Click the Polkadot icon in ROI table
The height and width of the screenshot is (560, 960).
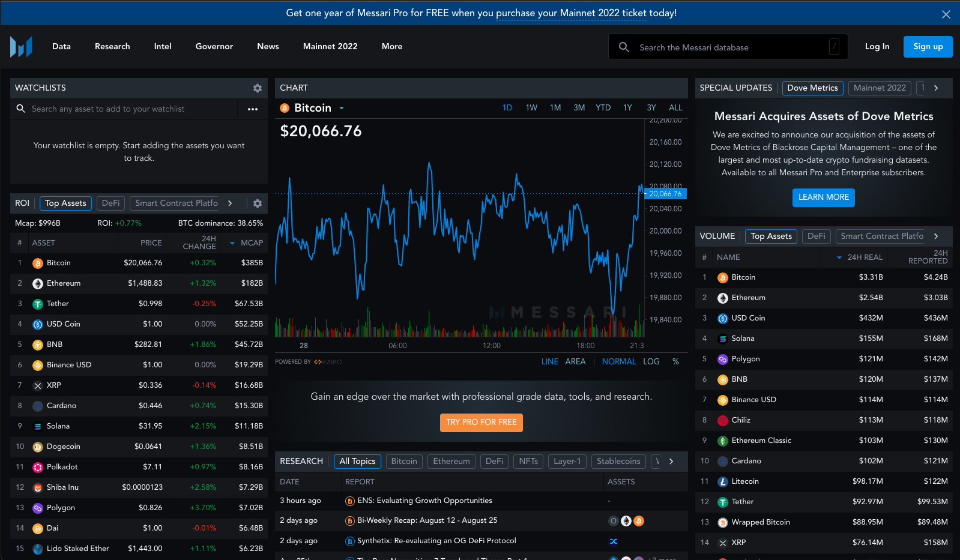pos(38,468)
